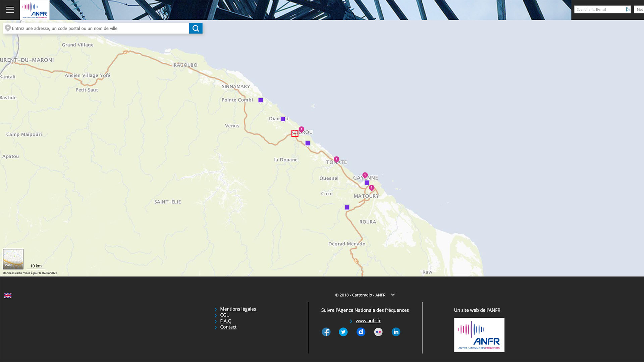
Task: Click the purple square marker near Pointe Combi
Action: click(x=261, y=100)
